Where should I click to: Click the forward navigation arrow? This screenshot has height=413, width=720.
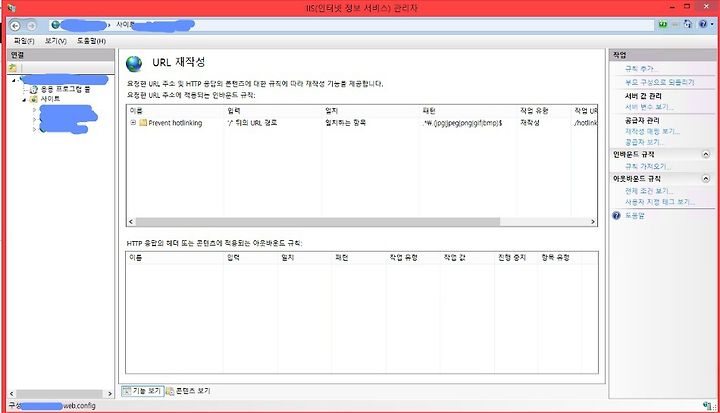[31, 26]
